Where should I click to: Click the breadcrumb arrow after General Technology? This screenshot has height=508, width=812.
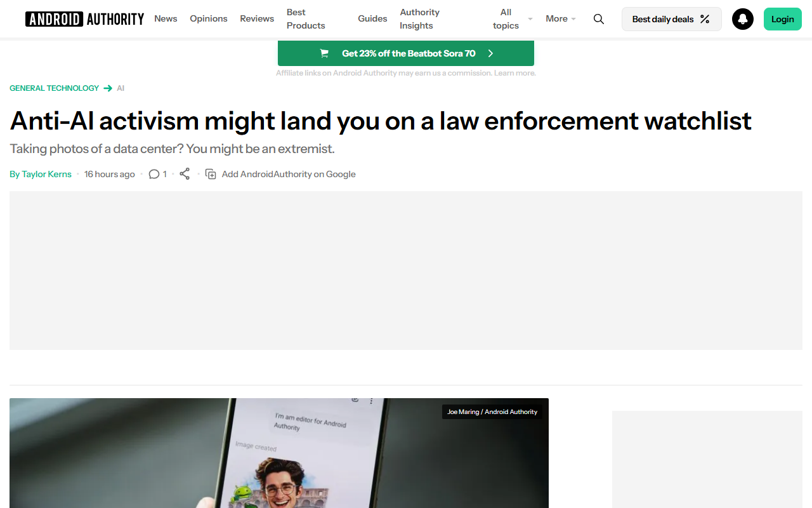pos(108,88)
